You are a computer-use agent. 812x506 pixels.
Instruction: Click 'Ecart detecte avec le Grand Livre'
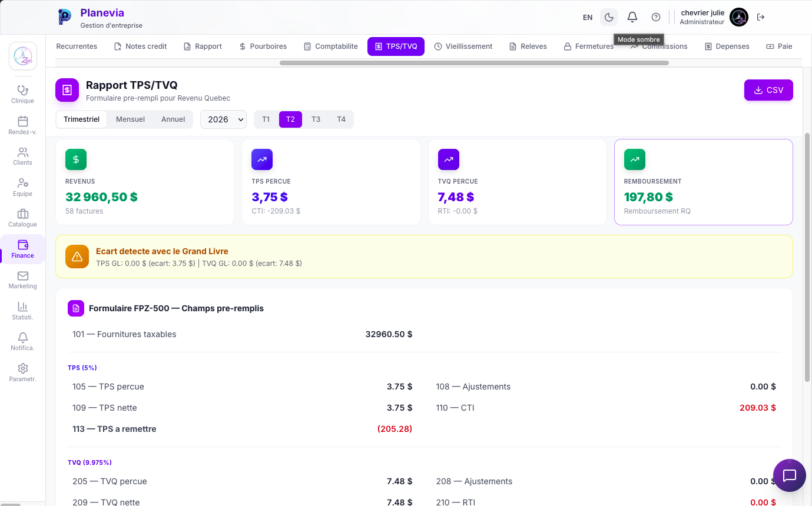[x=162, y=251]
